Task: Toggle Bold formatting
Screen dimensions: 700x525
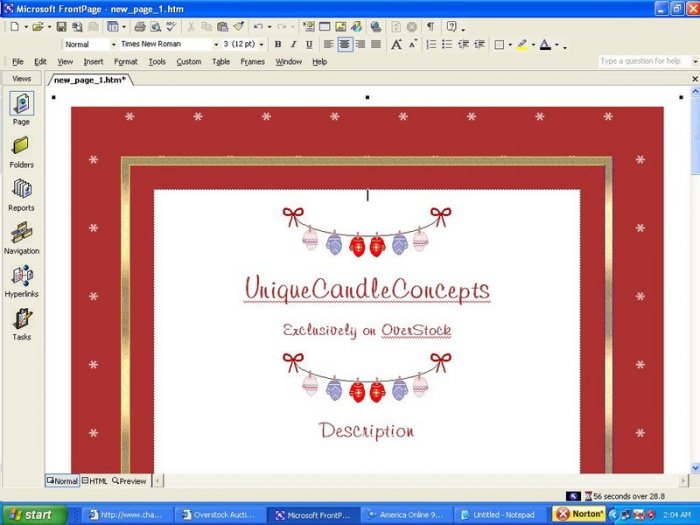Action: tap(278, 44)
